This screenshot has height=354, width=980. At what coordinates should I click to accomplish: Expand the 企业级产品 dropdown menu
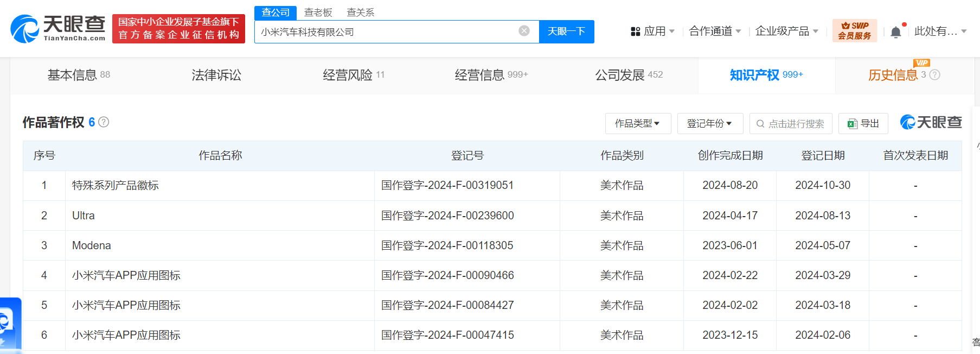[x=786, y=31]
